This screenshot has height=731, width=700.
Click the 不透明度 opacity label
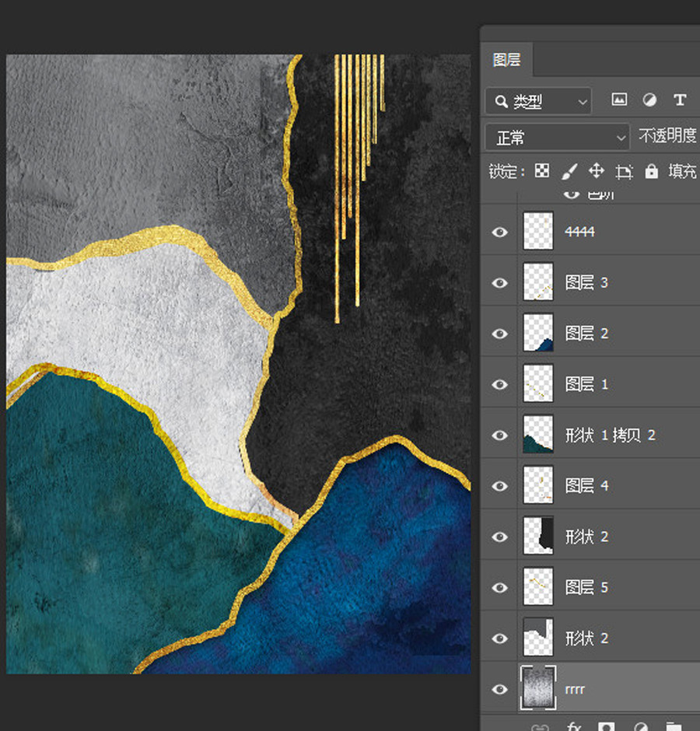click(667, 136)
